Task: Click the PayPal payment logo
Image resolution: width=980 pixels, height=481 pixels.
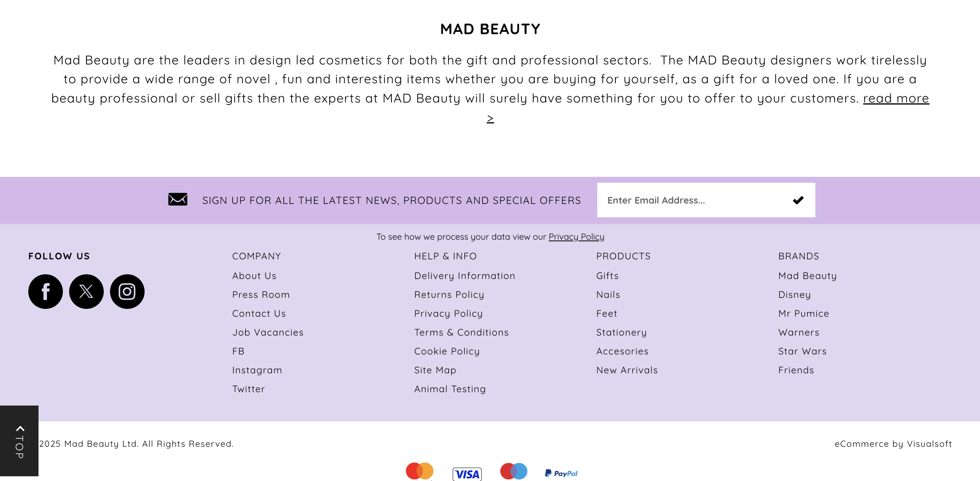Action: 561,474
